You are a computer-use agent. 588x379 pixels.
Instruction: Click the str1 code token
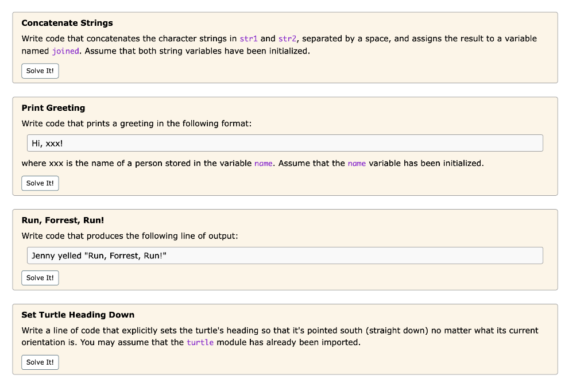coord(249,38)
